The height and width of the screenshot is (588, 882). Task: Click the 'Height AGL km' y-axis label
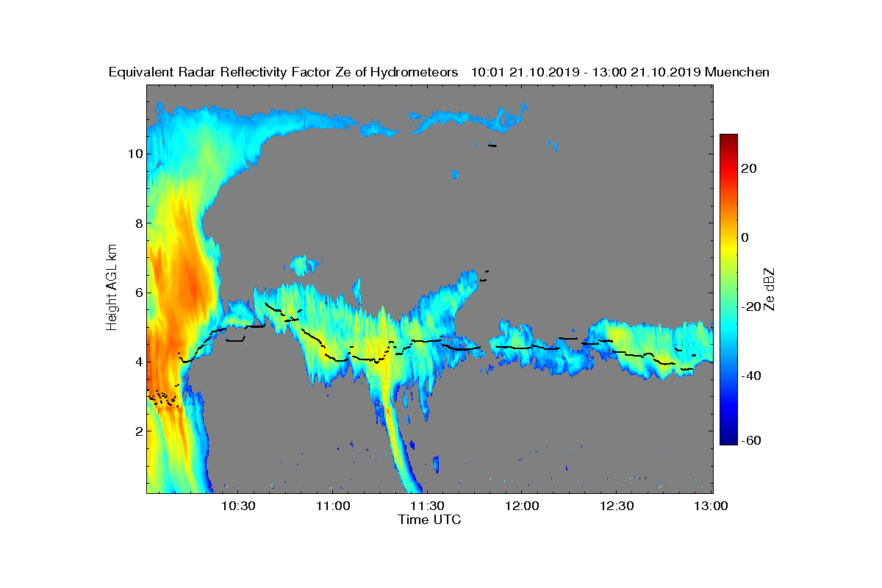(112, 287)
